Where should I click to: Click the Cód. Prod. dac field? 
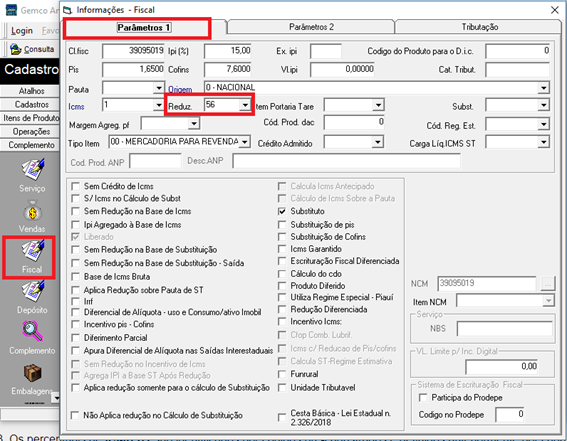click(354, 123)
